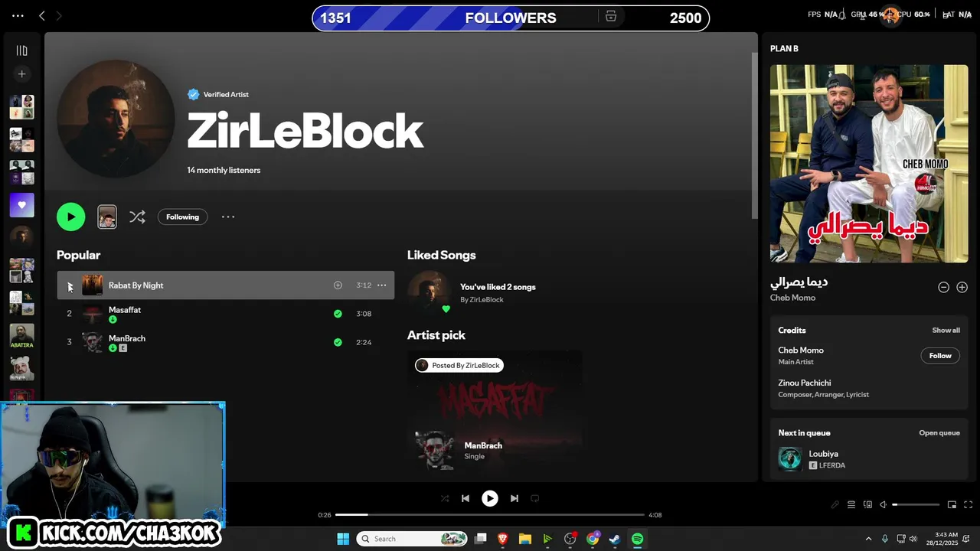Open the three-dots app menu at top left
Screen dimensions: 980x551
tap(18, 16)
